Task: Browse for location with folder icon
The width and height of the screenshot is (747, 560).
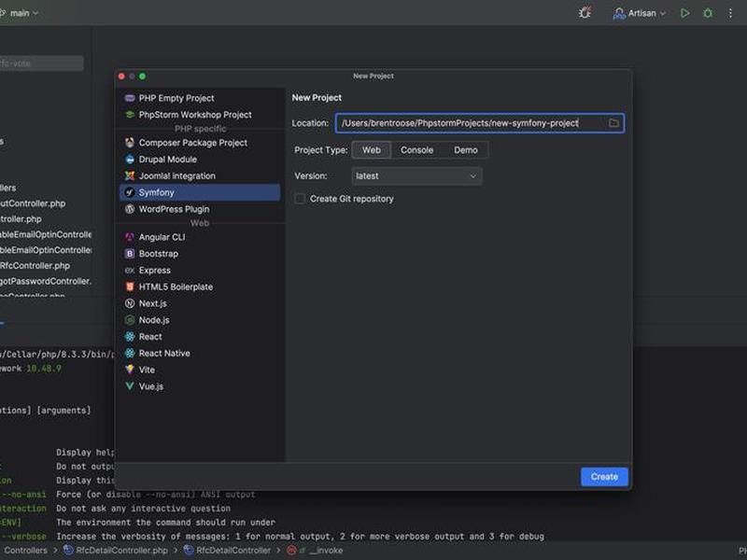Action: (613, 123)
